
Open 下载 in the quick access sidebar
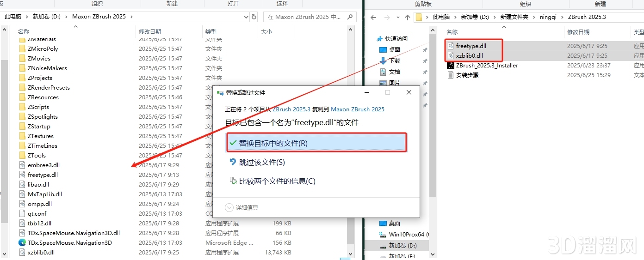(x=394, y=61)
